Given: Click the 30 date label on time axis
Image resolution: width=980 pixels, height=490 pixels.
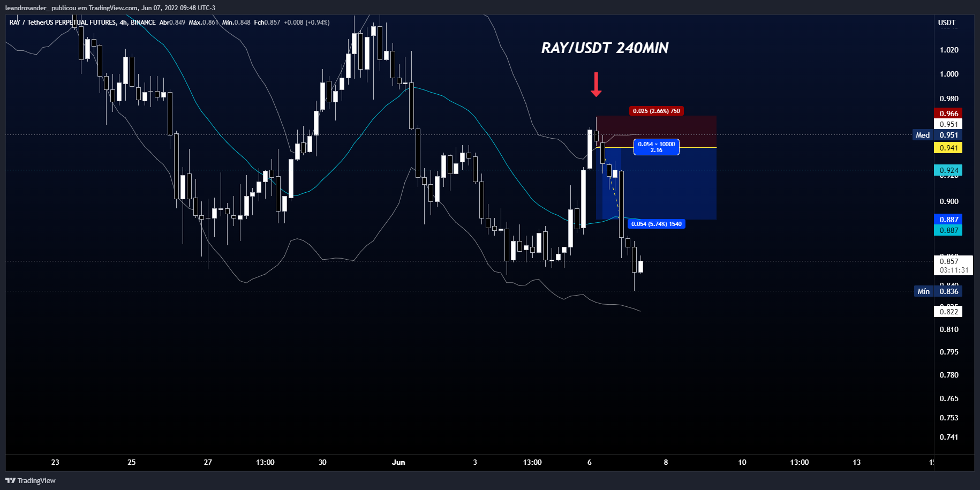Looking at the screenshot, I should point(322,462).
